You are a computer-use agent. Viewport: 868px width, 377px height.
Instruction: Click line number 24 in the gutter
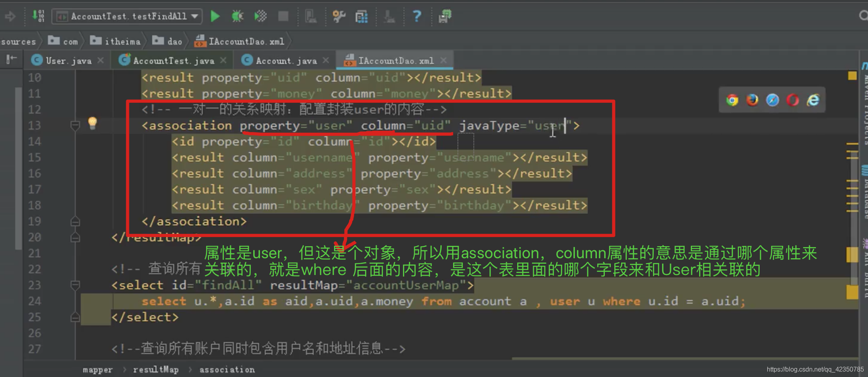coord(35,301)
